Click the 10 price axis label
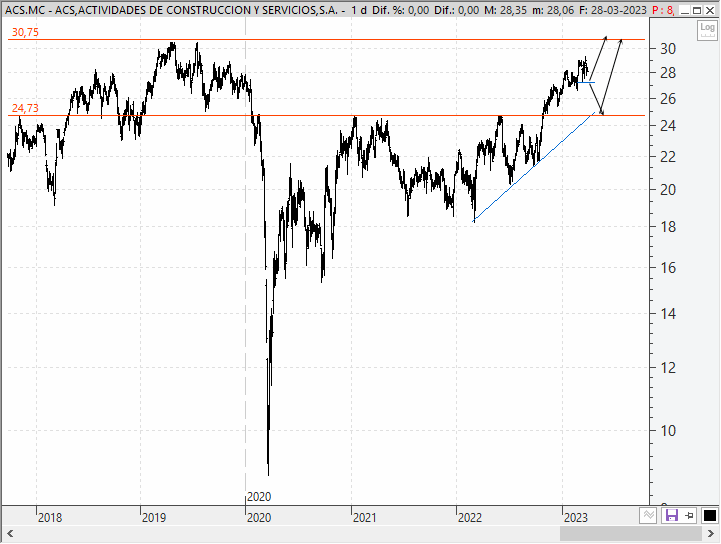This screenshot has height=544, width=721. (x=668, y=431)
